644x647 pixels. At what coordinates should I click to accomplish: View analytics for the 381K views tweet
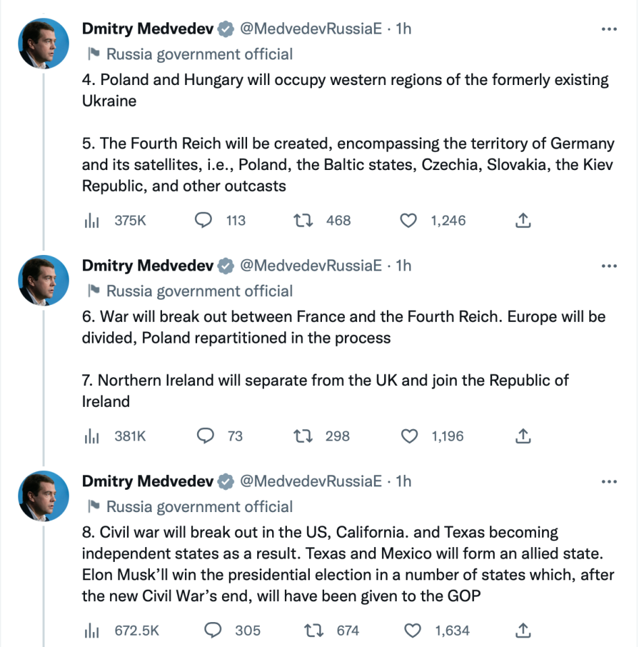(92, 437)
